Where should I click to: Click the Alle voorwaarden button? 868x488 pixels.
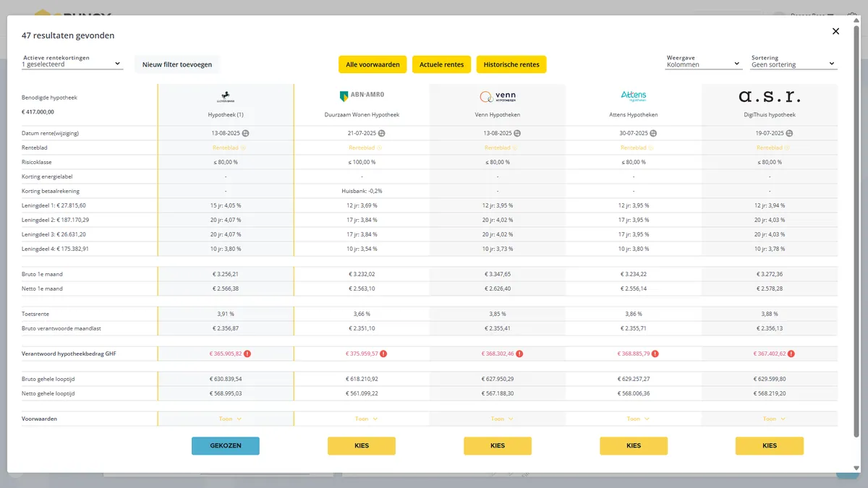(x=373, y=64)
